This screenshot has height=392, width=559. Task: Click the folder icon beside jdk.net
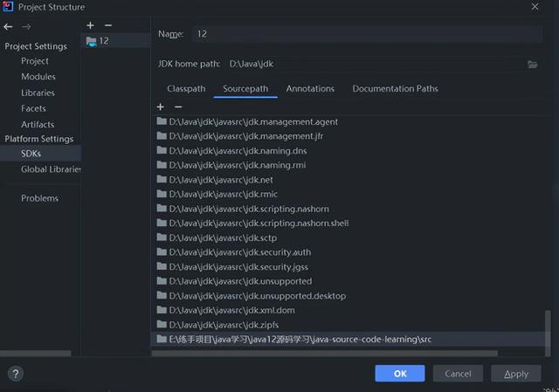point(162,179)
